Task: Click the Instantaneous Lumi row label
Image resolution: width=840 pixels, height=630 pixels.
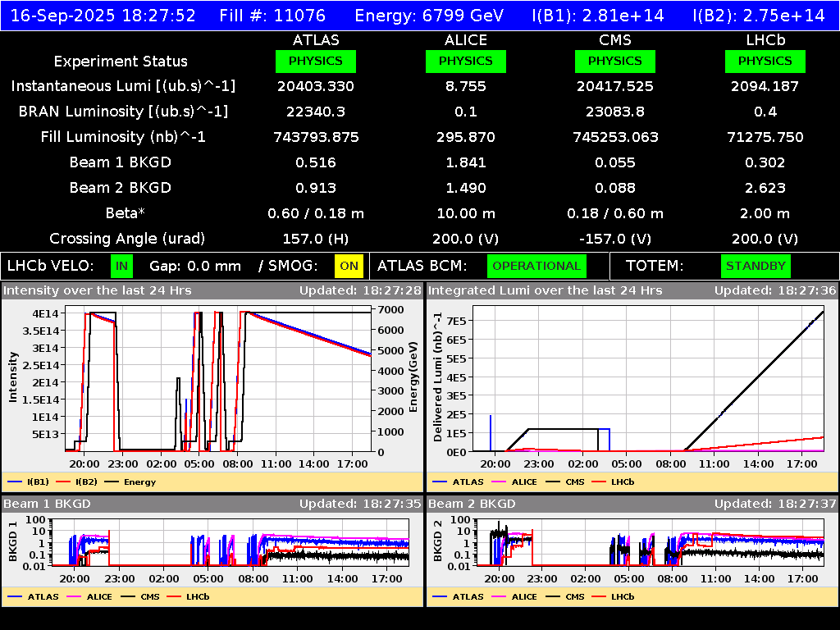Action: coord(123,86)
